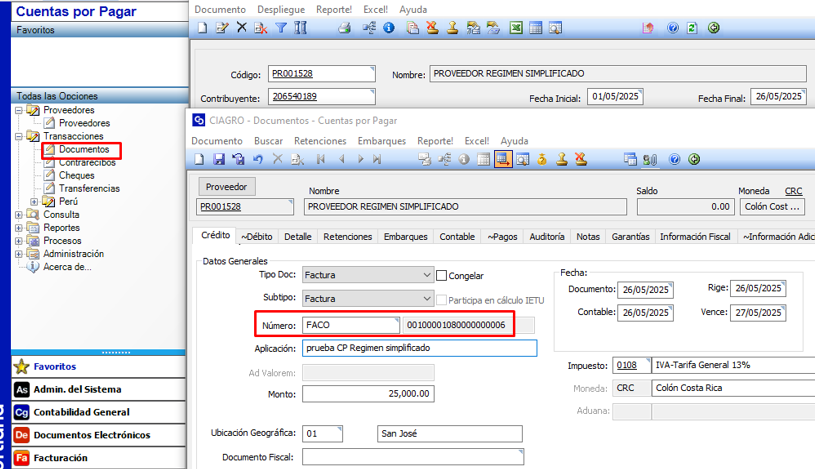
Task: Click the green Excel export icon
Action: coord(516,28)
